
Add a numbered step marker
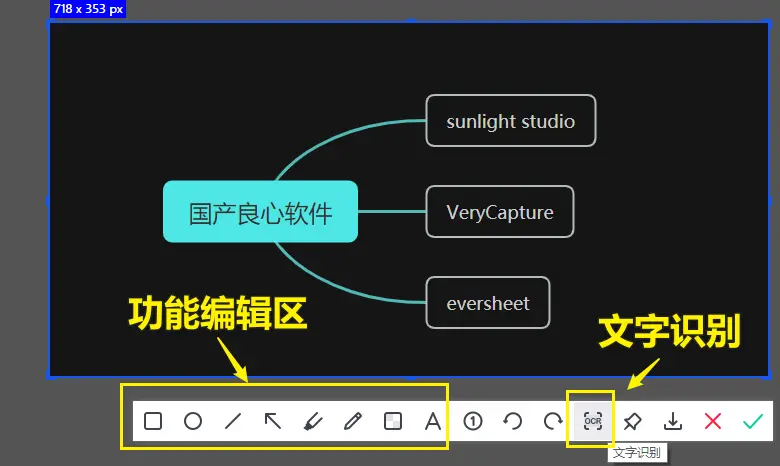click(473, 421)
